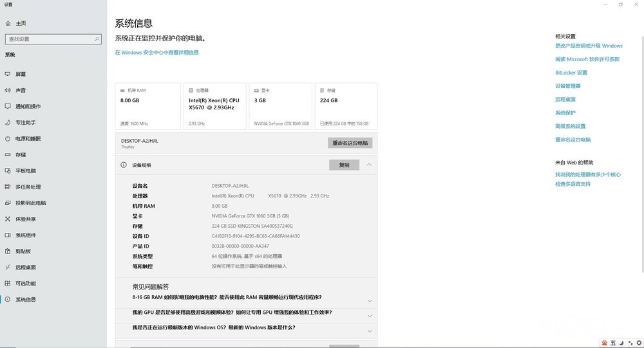644x348 pixels.
Task: Open the 设备管理器 link
Action: click(567, 86)
